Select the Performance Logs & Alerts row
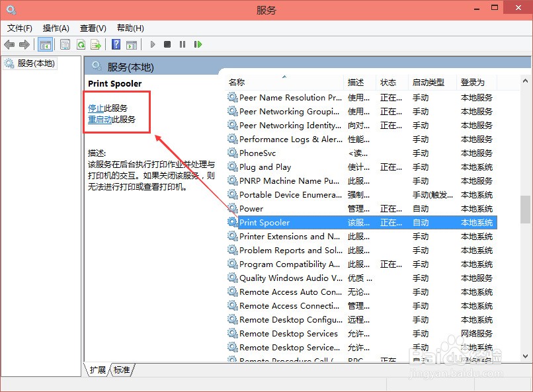Screen dimensions: 533x392 click(362, 139)
